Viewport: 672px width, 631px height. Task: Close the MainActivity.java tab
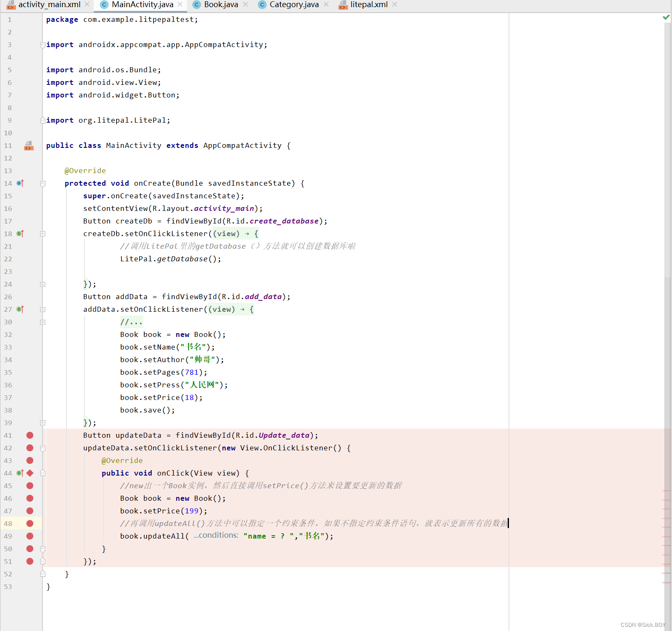(x=180, y=5)
